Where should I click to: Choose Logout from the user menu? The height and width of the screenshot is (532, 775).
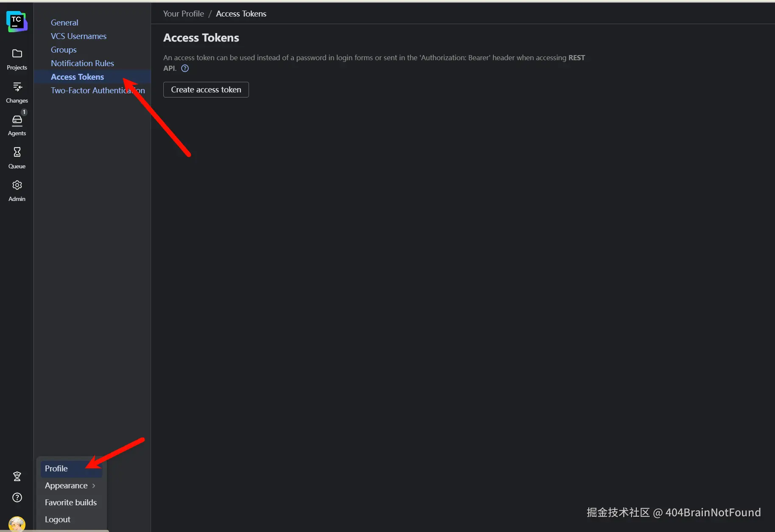[x=58, y=519]
